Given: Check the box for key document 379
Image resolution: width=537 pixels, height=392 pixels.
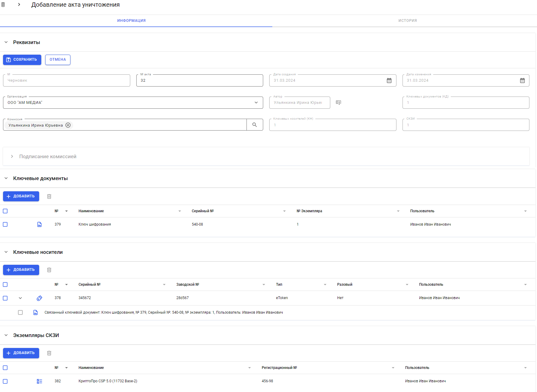Looking at the screenshot, I should coord(5,224).
